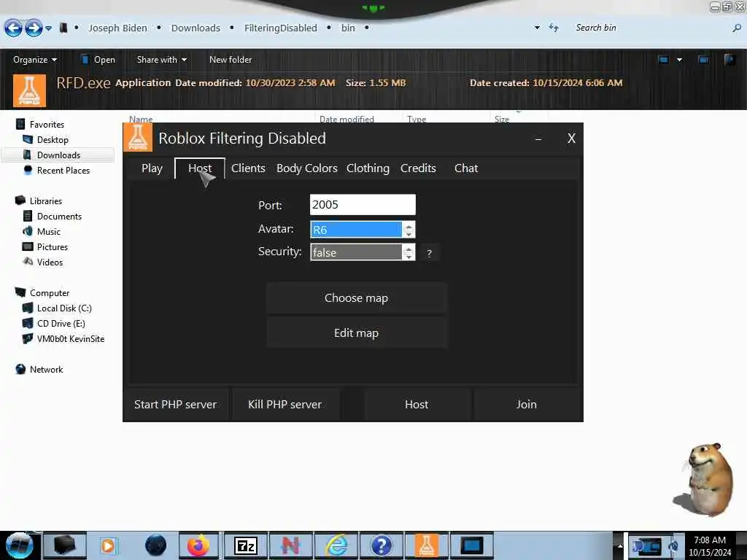
Task: Open the Clients tab
Action: 248,168
